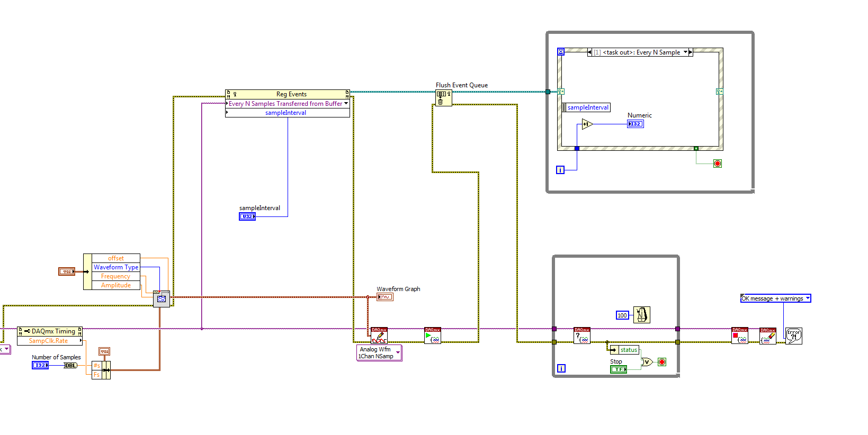
Task: Click the Simple Error Handler icon
Action: pyautogui.click(x=793, y=336)
